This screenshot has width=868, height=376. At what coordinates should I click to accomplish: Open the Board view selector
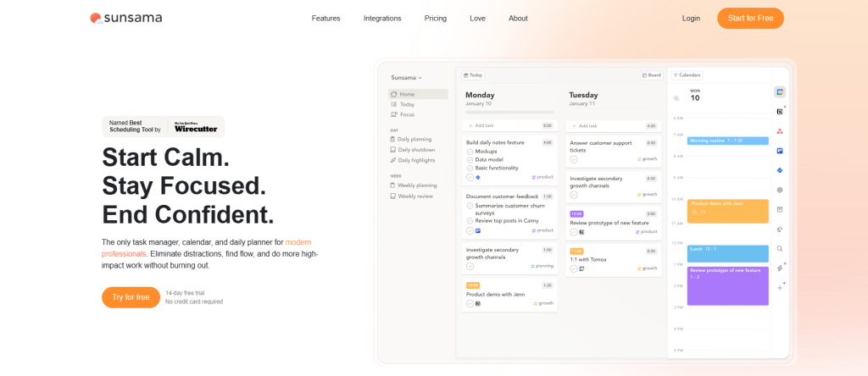(651, 75)
